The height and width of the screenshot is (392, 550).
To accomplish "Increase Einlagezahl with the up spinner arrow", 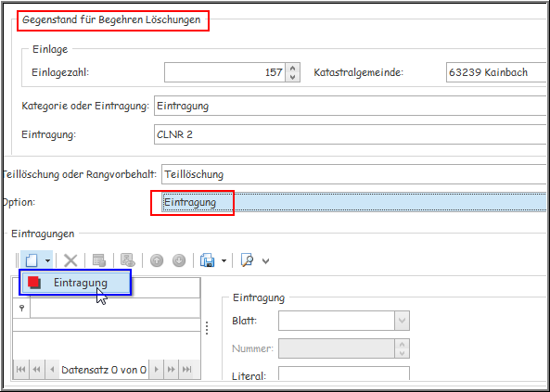I will pos(292,68).
